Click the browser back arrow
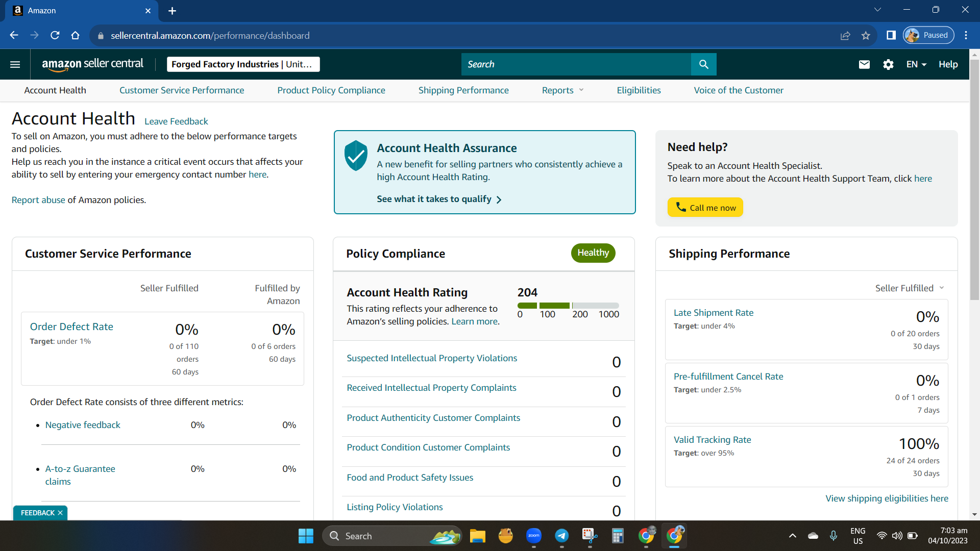The image size is (980, 551). click(14, 35)
